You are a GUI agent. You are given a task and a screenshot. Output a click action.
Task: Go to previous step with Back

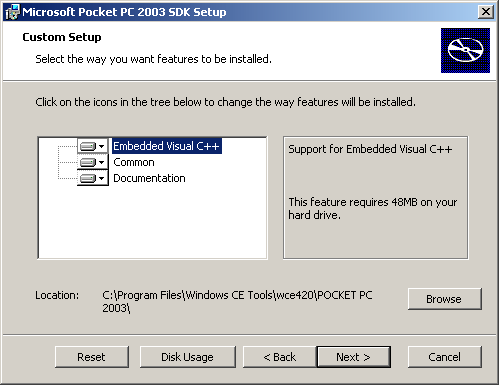(x=280, y=357)
